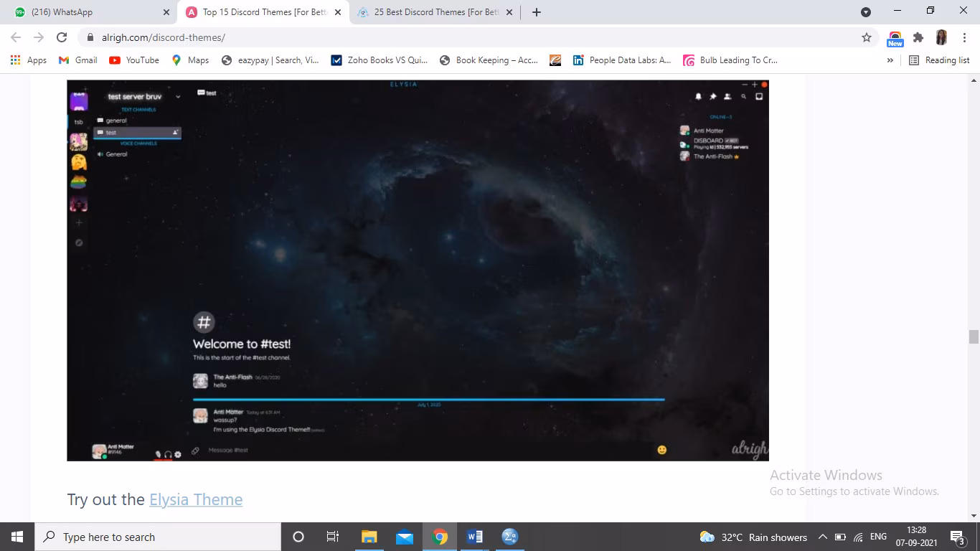
Task: Open the Gmail bookmark
Action: (x=78, y=60)
